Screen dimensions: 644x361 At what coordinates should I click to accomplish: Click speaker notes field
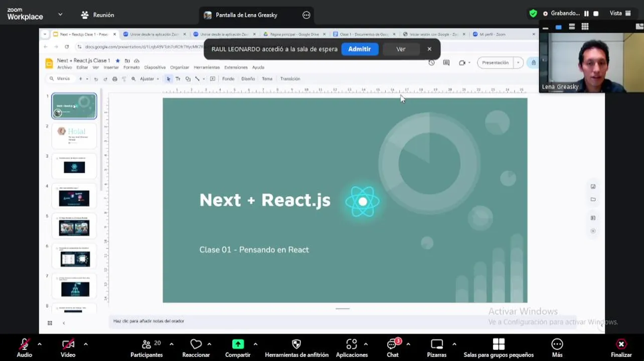click(343, 321)
